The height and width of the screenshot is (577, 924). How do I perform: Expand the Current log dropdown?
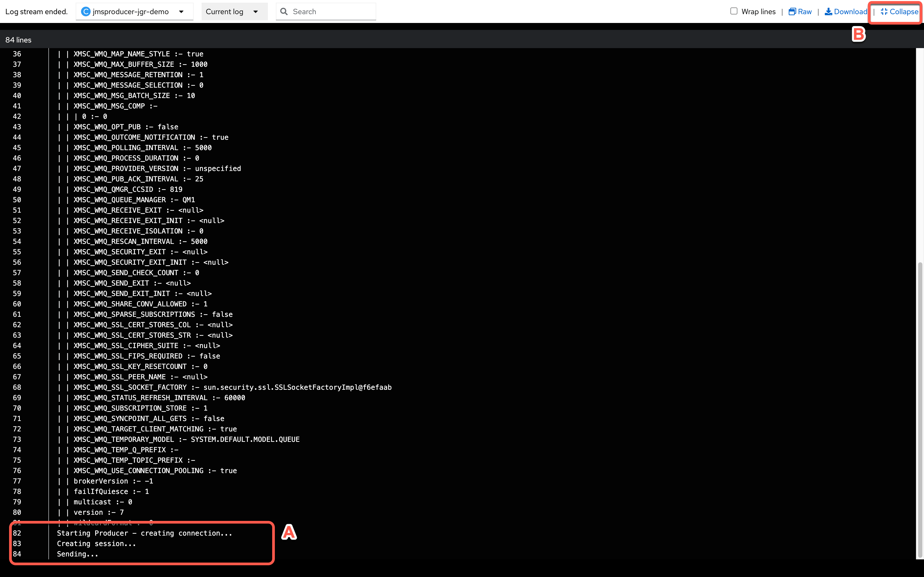click(x=225, y=11)
